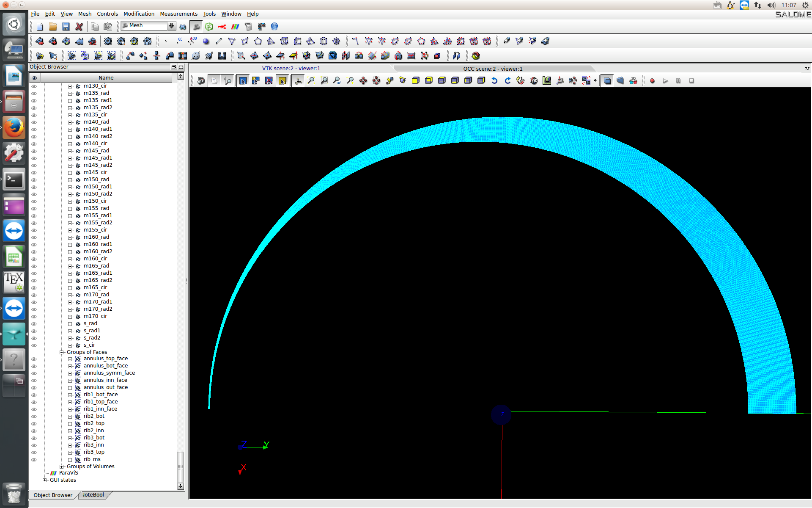Open the Mesh module dropdown
This screenshot has height=508, width=812.
pos(171,26)
